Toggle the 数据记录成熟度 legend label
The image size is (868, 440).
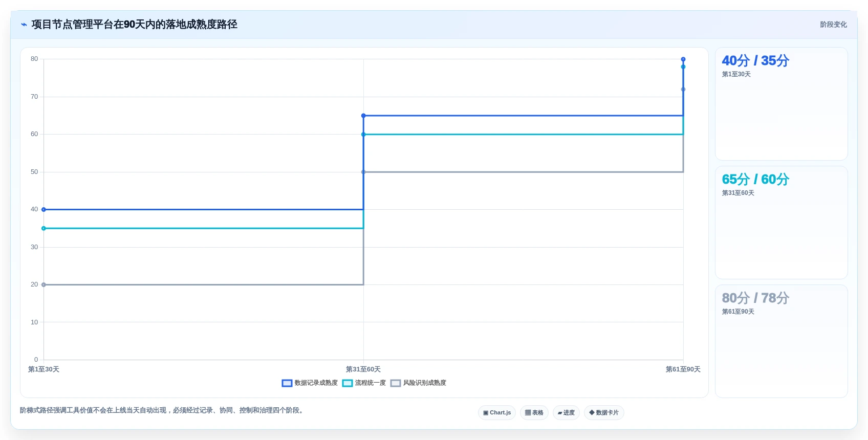coord(316,383)
